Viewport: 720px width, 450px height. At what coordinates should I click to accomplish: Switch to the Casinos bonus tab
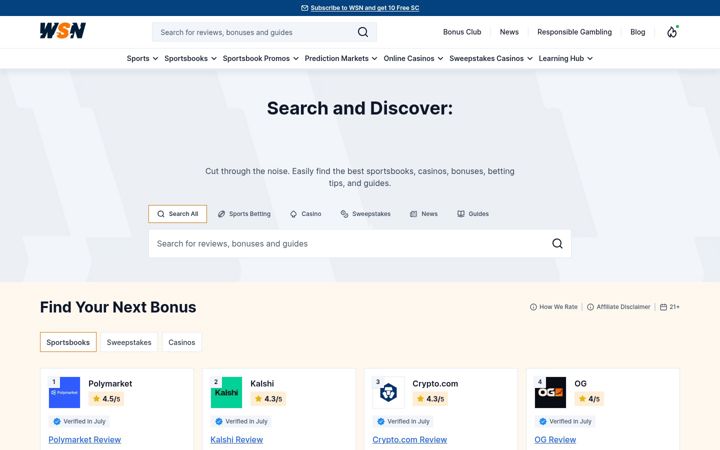pos(182,342)
